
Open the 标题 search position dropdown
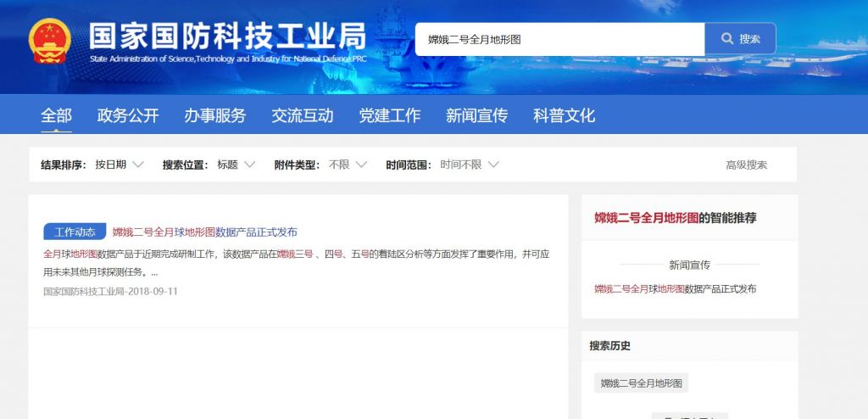(x=236, y=165)
